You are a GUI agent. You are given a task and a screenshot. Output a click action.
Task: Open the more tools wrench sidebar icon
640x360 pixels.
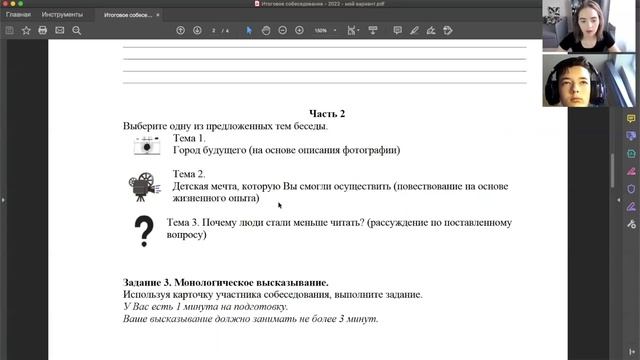[x=631, y=224]
